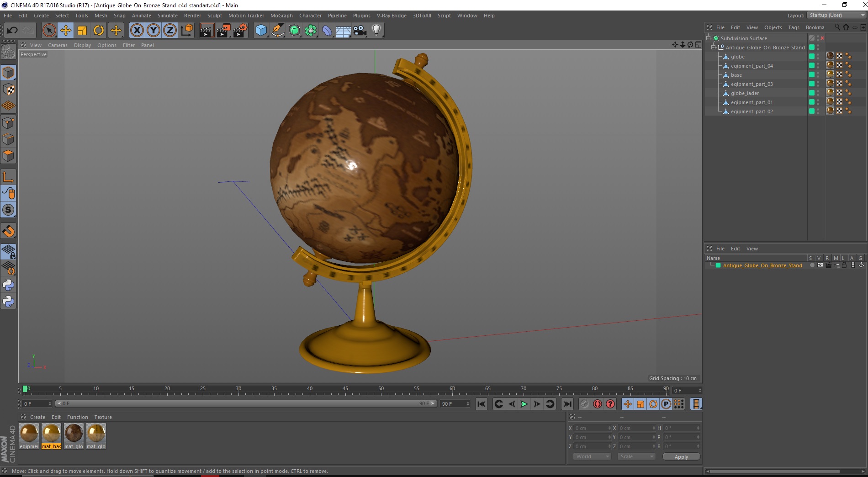The height and width of the screenshot is (477, 868).
Task: Toggle solo for Antique_Globe_On_Bronze_Stand layer
Action: pyautogui.click(x=812, y=265)
